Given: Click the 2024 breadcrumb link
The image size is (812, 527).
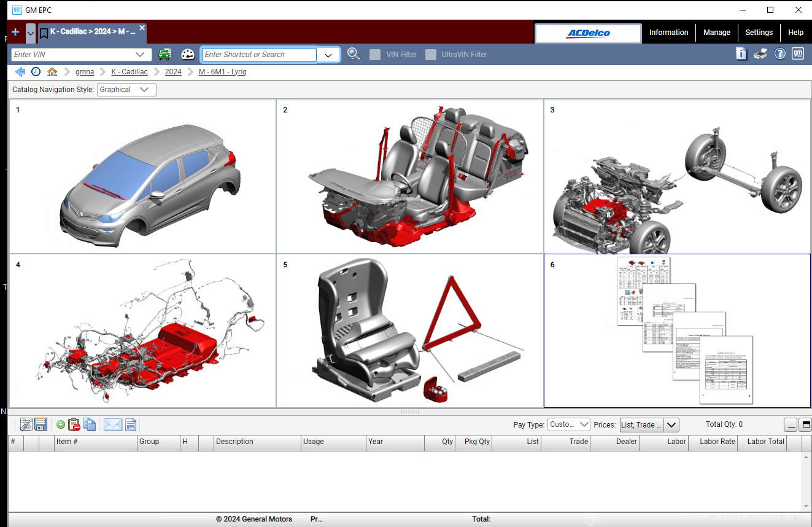Looking at the screenshot, I should pyautogui.click(x=173, y=72).
